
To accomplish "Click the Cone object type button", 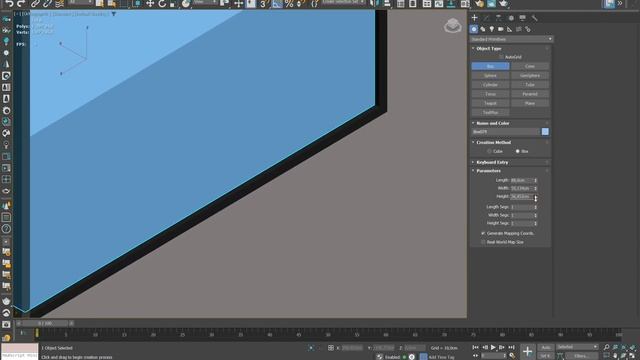I will pos(530,66).
